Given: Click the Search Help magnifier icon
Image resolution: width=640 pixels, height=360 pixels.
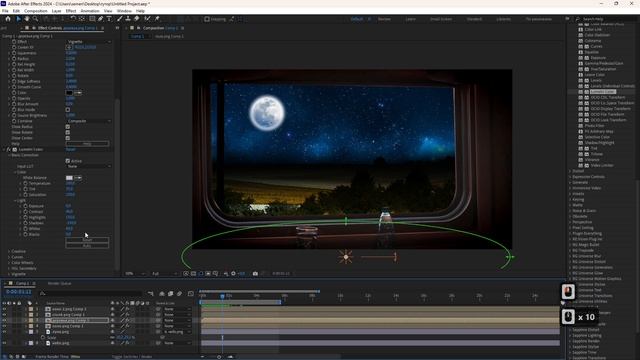Looking at the screenshot, I should 578,19.
